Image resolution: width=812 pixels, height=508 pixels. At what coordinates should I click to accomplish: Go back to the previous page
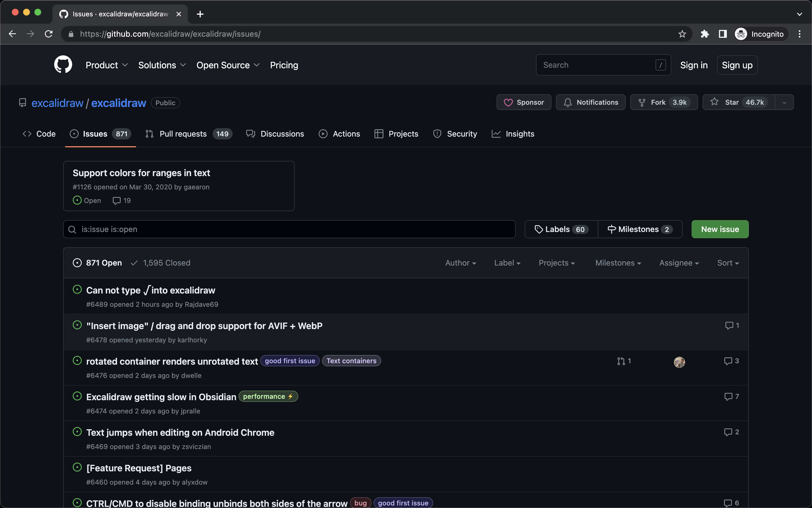click(x=12, y=34)
